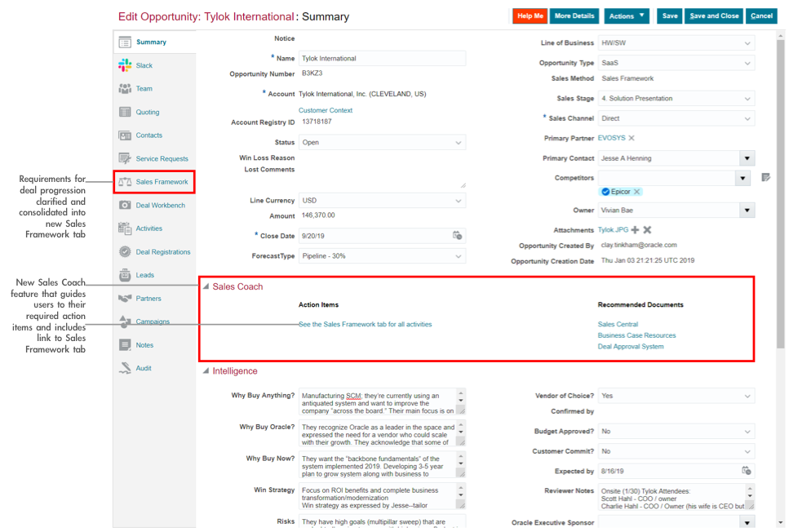Click the Sales Framework scales icon
The height and width of the screenshot is (532, 789).
[125, 182]
